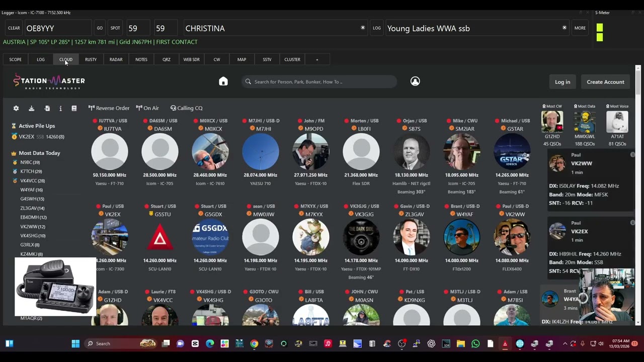
Task: Open the StationMaster home icon
Action: click(x=223, y=81)
